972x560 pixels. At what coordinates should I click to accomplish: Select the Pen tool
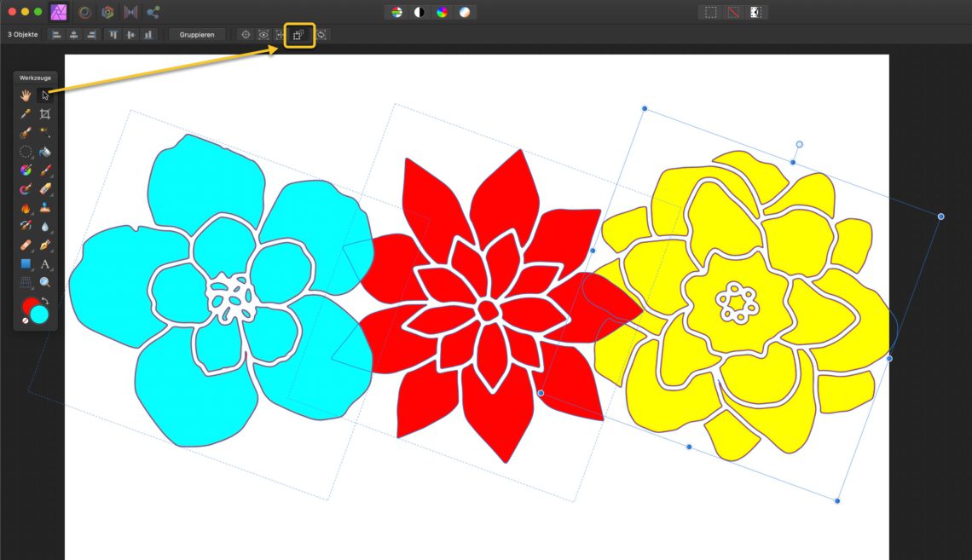[x=44, y=245]
